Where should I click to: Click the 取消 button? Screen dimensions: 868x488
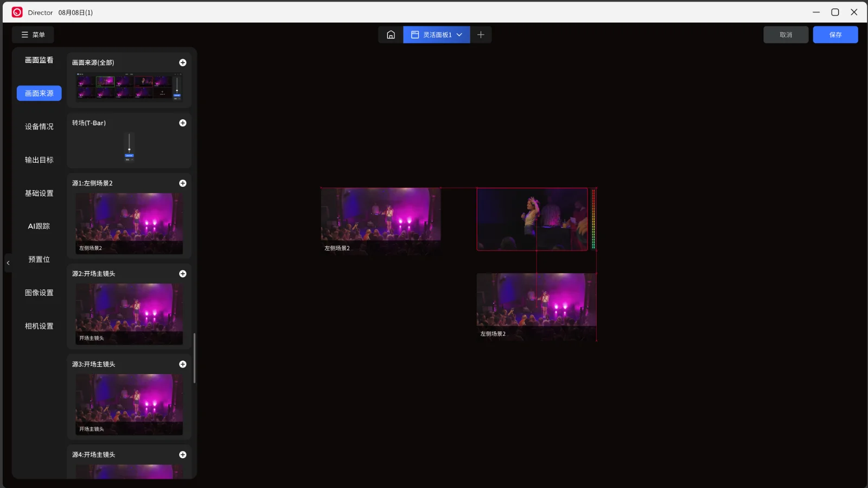786,35
